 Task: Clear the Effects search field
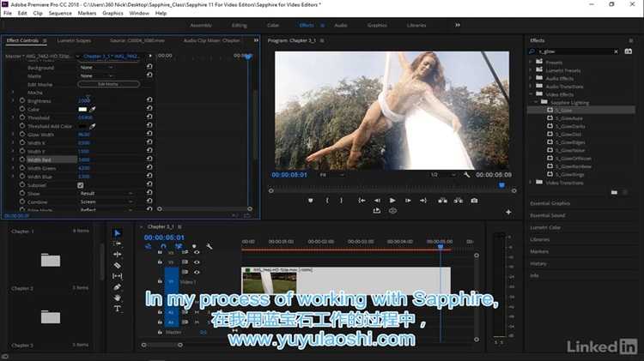tap(616, 51)
